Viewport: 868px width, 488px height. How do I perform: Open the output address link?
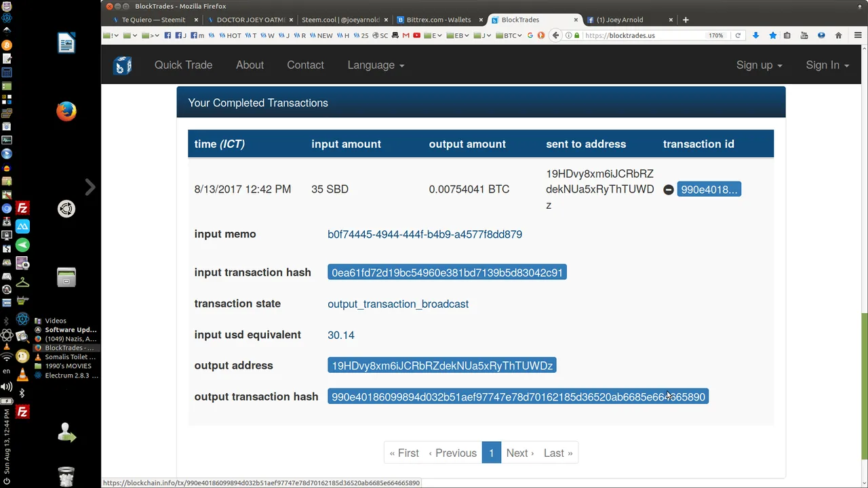[442, 365]
